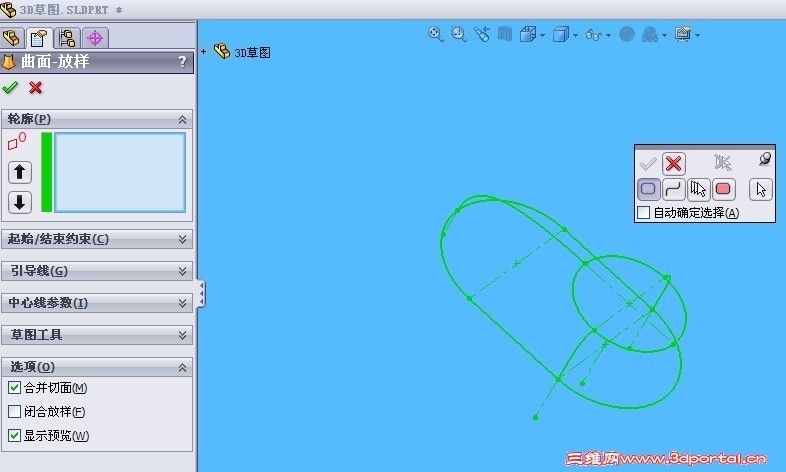The height and width of the screenshot is (472, 786).
Task: Select group selection mode
Action: point(698,189)
